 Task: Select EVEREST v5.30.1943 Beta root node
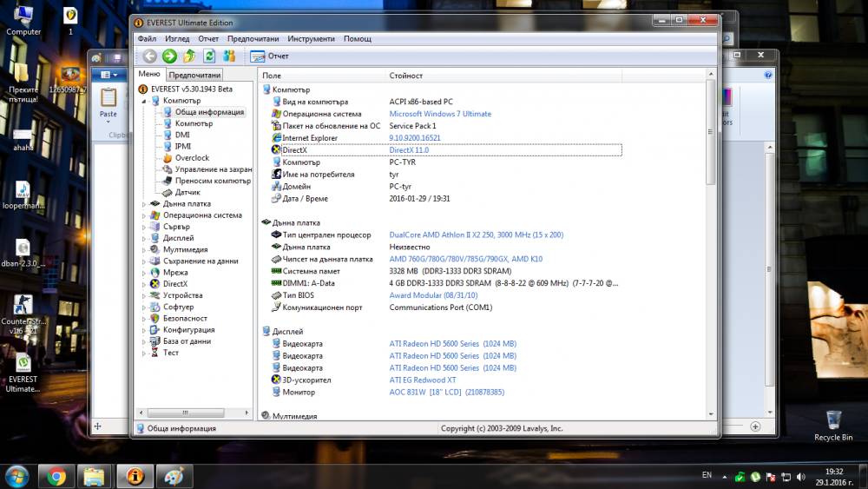coord(192,89)
